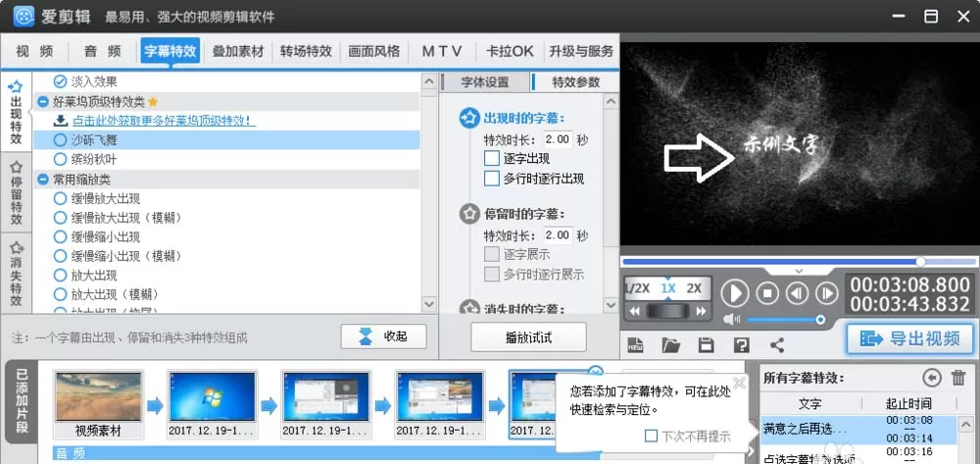Open the MTV tab
980x464 pixels.
click(x=442, y=51)
